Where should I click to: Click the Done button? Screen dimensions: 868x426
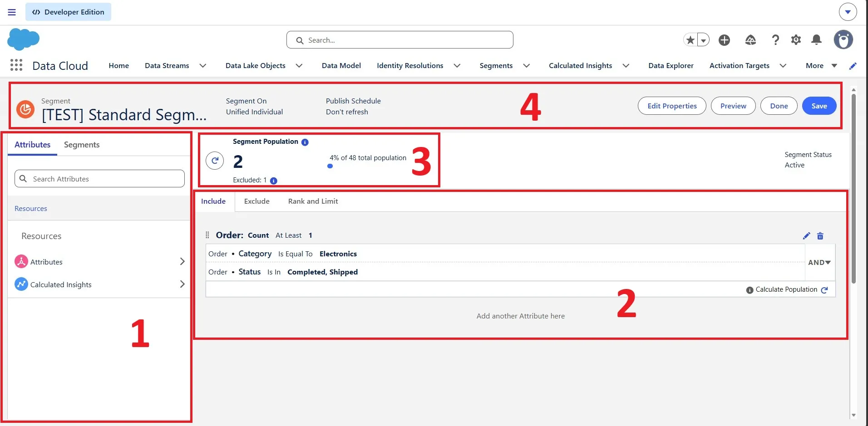pyautogui.click(x=779, y=106)
